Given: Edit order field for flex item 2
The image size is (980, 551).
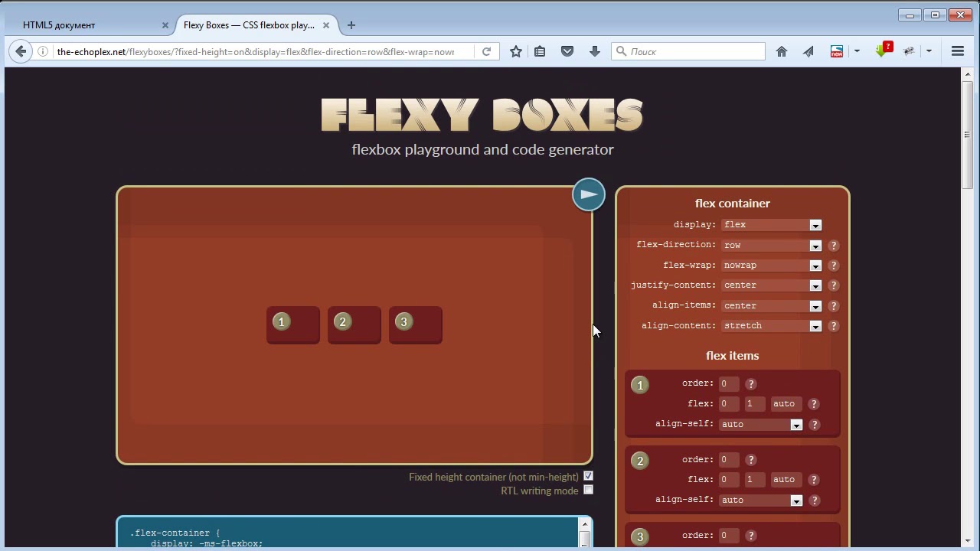Looking at the screenshot, I should 729,460.
